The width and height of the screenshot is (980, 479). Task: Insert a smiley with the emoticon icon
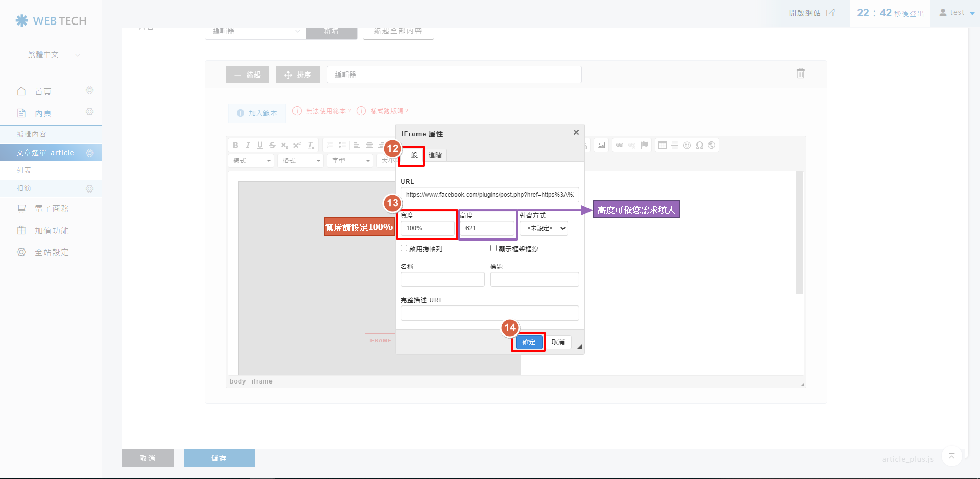(x=687, y=146)
